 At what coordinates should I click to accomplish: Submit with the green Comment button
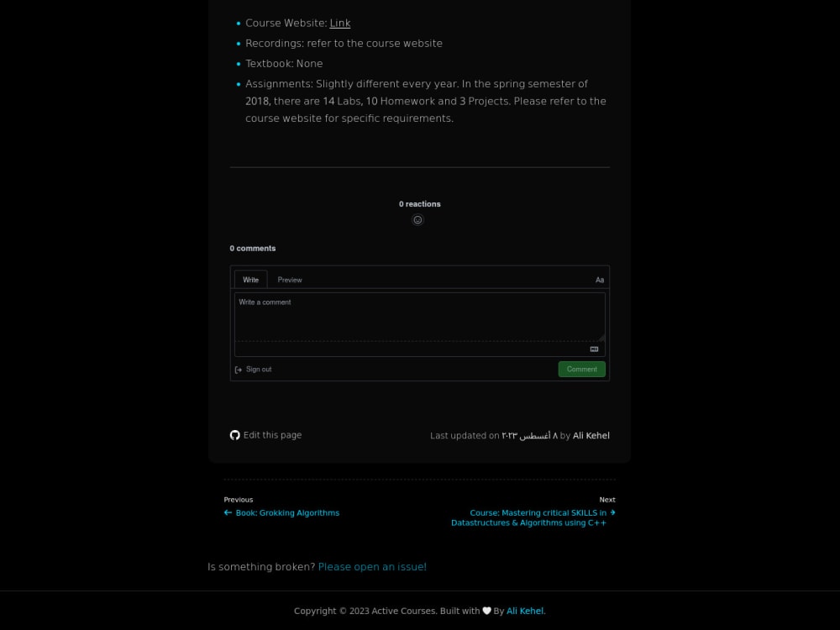(581, 369)
